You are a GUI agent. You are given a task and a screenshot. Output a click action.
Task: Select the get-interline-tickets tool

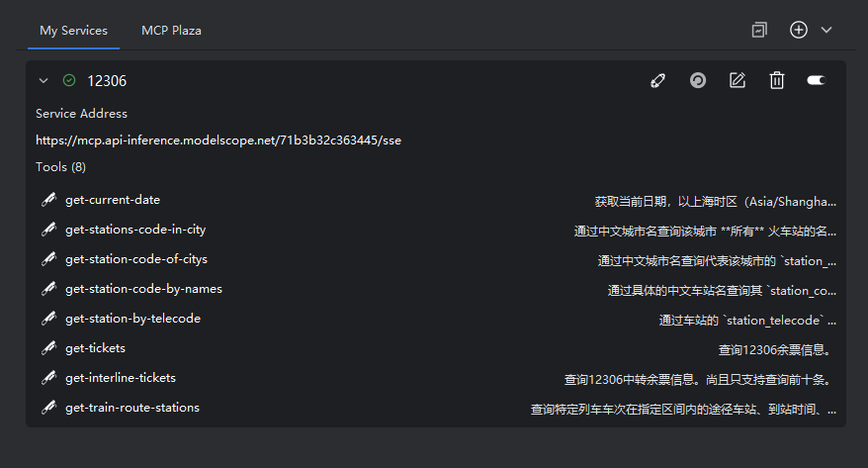coord(121,378)
